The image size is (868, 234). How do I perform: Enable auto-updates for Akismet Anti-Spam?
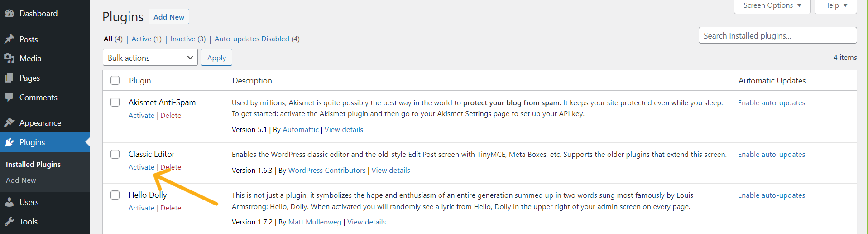coord(772,103)
